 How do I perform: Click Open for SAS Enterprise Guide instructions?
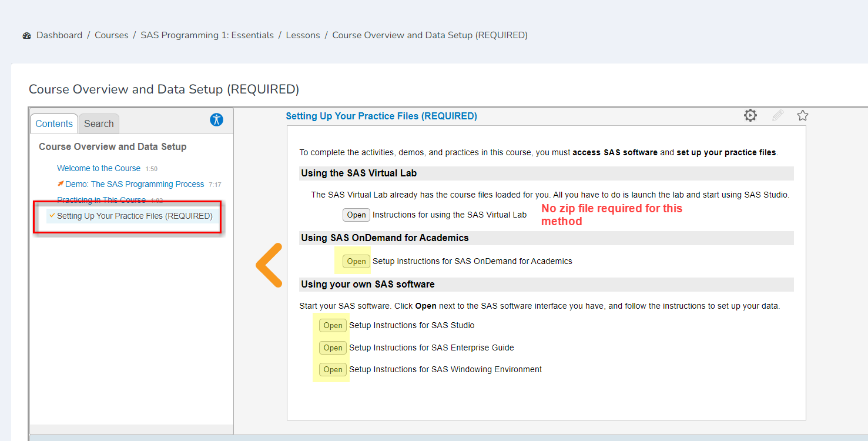click(333, 348)
